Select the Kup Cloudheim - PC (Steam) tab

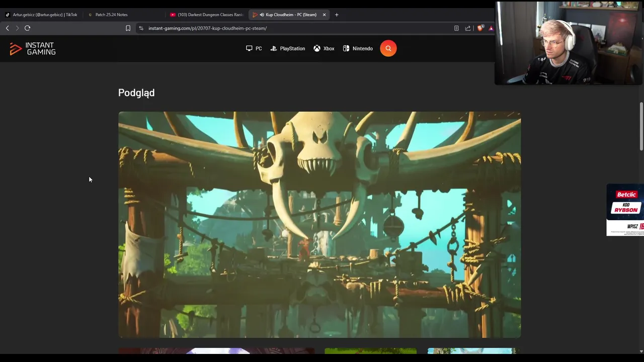290,15
